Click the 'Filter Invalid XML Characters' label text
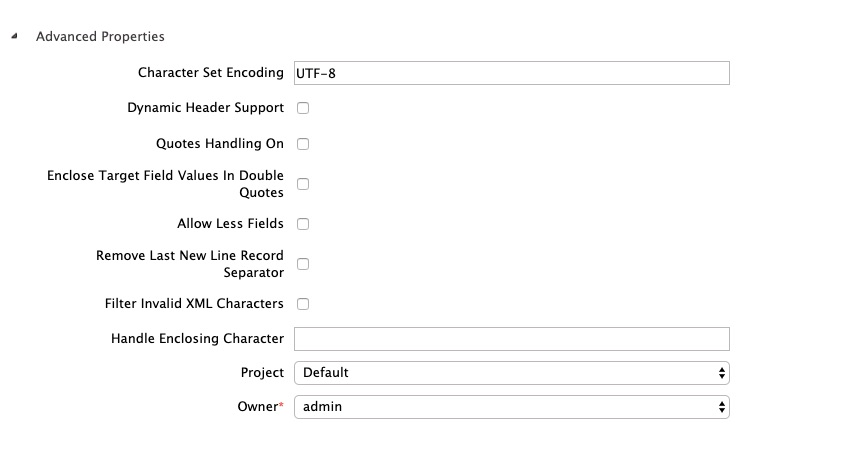 tap(194, 303)
